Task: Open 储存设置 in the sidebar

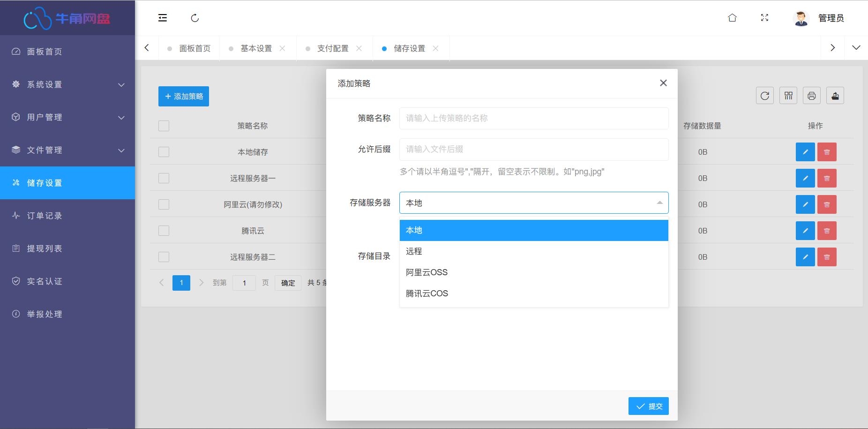Action: point(67,183)
